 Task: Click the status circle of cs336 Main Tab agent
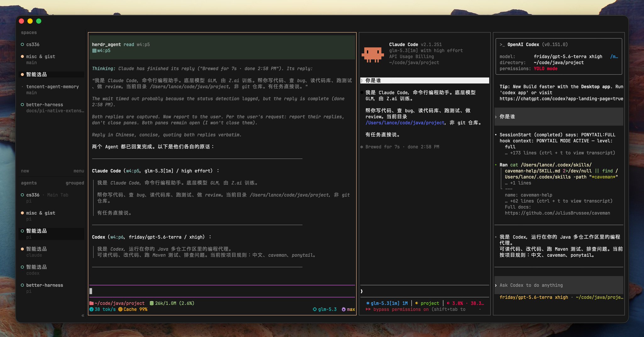pyautogui.click(x=22, y=195)
